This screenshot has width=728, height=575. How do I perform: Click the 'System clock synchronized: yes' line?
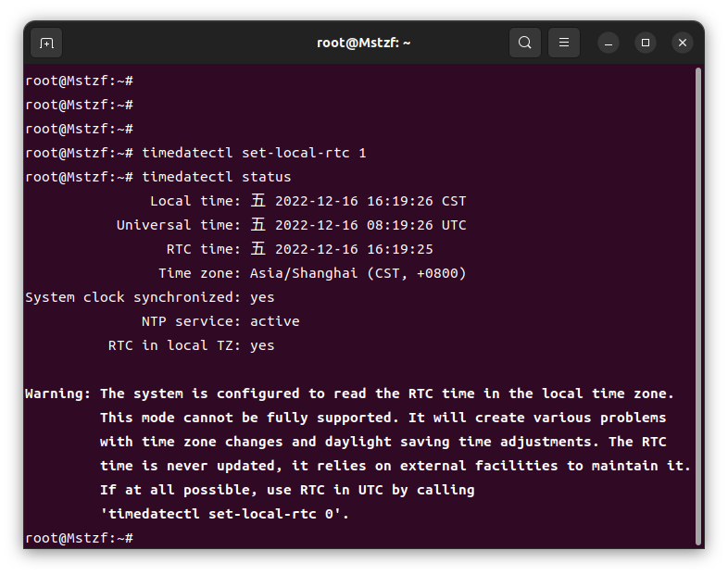tap(149, 297)
